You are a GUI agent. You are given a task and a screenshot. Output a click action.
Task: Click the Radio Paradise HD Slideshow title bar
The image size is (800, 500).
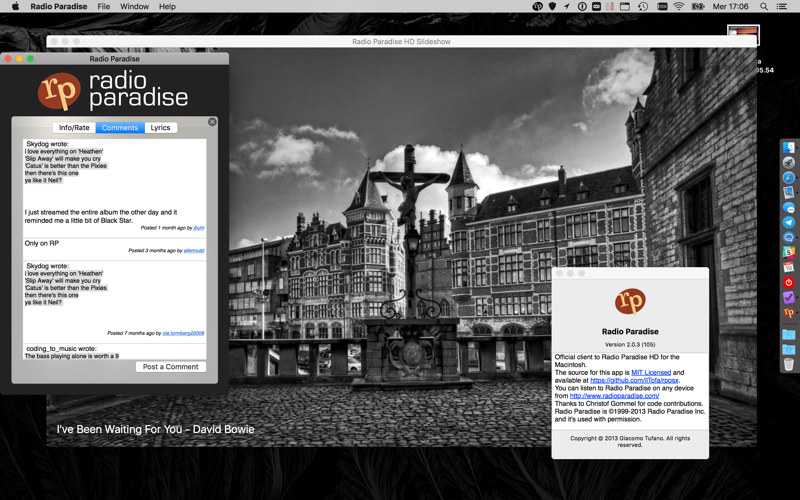pos(401,41)
